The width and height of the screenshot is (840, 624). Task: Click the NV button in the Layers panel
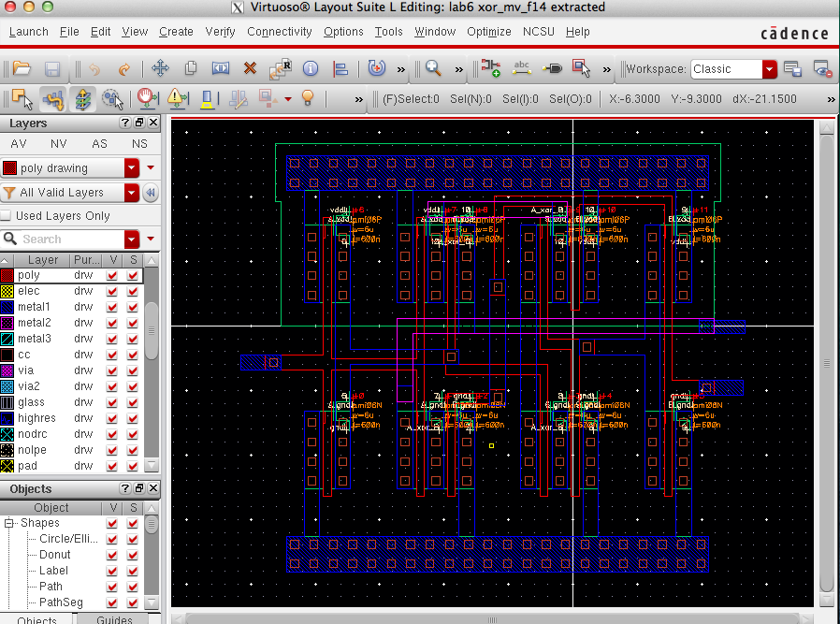(58, 143)
